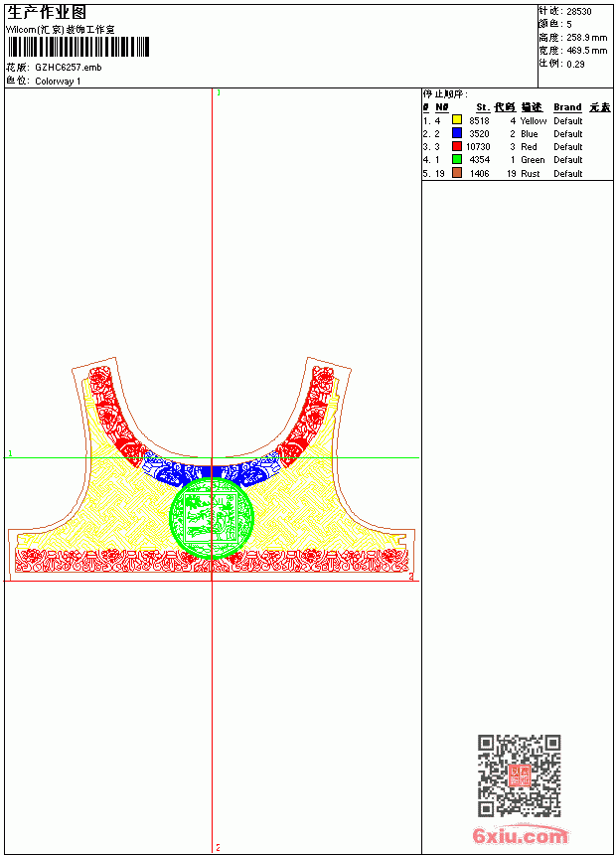Click the red thread color swatch
Viewport: 616px width, 855px height.
[457, 146]
